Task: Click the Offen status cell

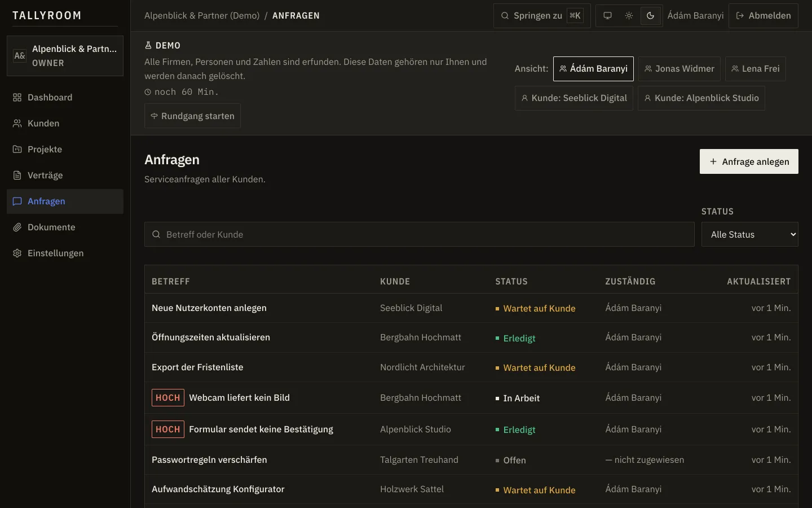Action: pyautogui.click(x=511, y=461)
